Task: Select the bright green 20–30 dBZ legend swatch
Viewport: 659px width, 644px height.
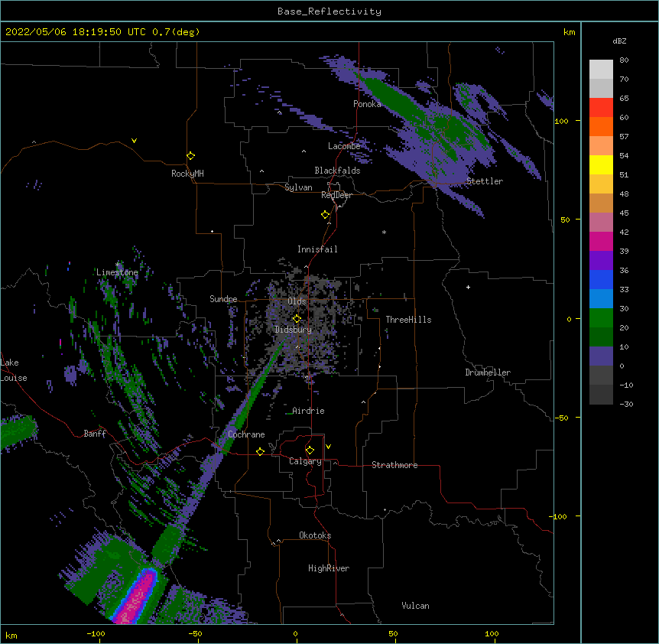Action: [x=601, y=318]
